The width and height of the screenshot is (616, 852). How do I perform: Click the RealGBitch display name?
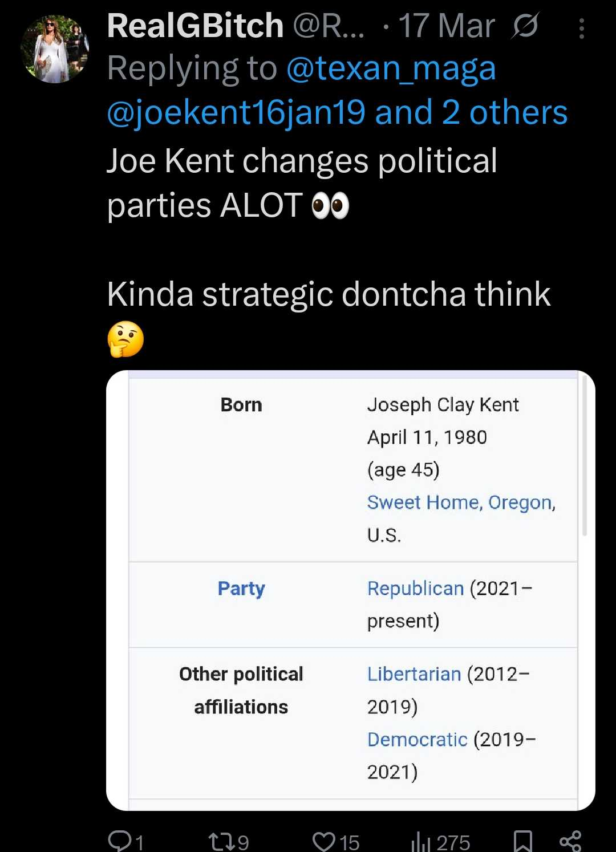pyautogui.click(x=195, y=26)
